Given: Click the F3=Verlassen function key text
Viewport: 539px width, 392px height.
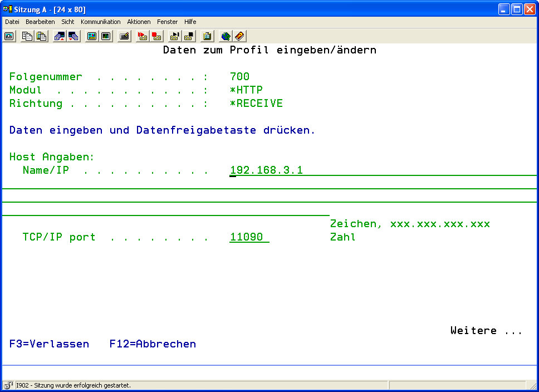Looking at the screenshot, I should pos(49,344).
